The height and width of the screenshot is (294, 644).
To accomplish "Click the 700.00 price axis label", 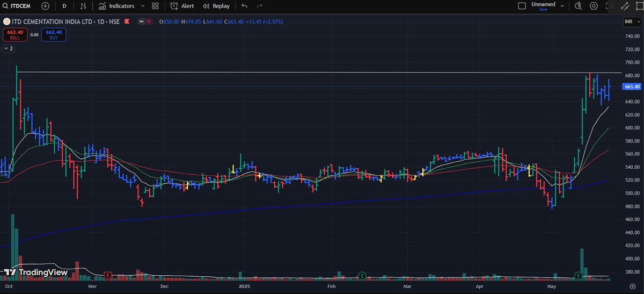I will point(632,62).
